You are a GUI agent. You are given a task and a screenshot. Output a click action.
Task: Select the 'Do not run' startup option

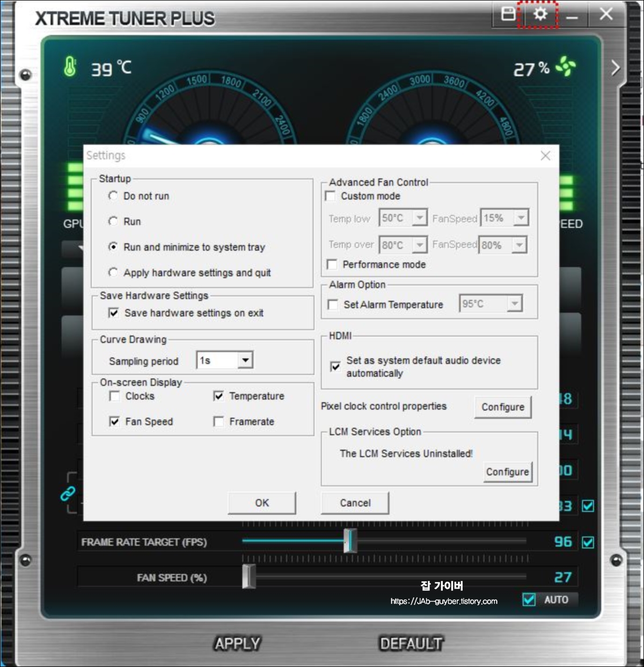click(113, 196)
